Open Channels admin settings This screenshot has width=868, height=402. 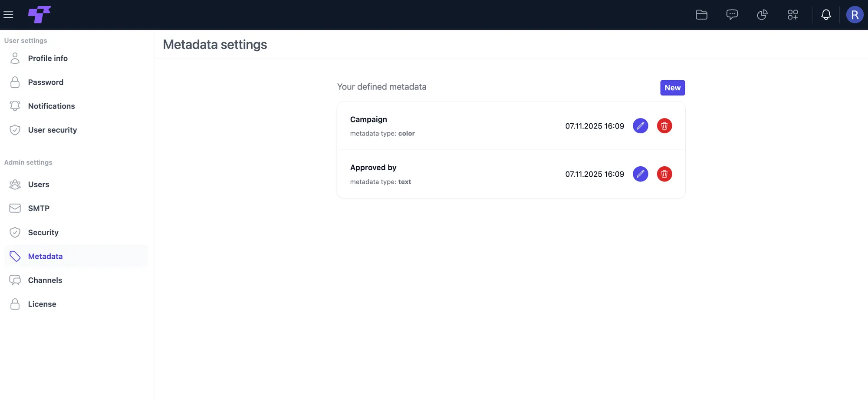pos(76,280)
